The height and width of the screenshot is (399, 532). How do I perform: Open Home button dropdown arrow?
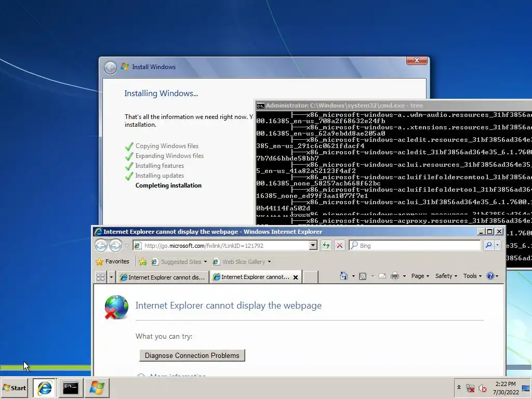353,276
